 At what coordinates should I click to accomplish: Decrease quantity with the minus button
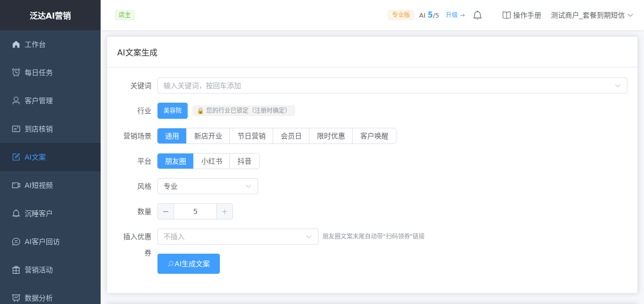(x=166, y=211)
